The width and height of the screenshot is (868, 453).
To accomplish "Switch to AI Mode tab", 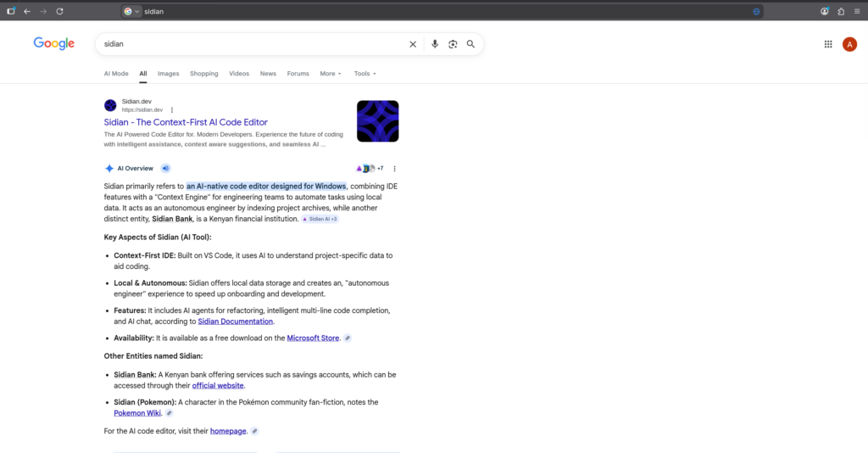I will pyautogui.click(x=116, y=74).
